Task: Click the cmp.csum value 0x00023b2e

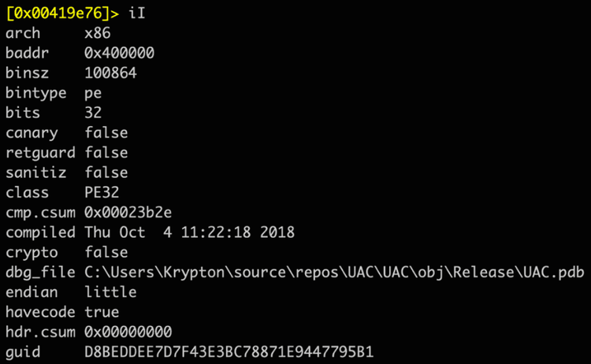Action: (128, 212)
